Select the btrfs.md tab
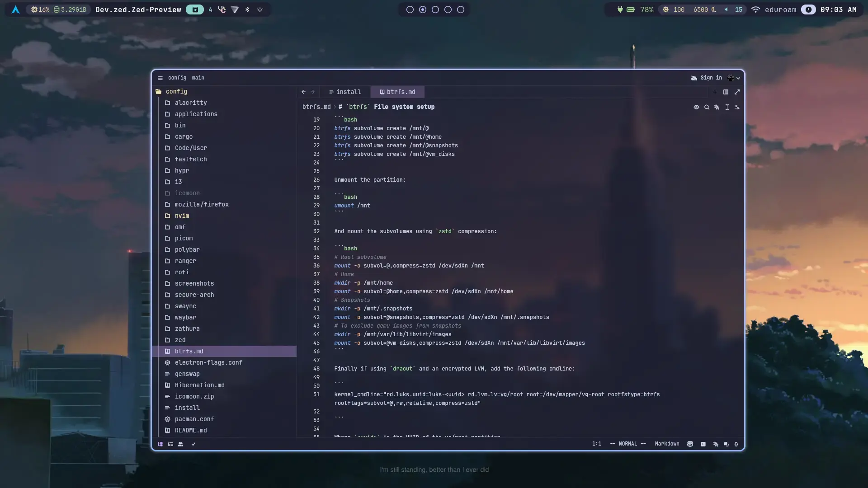Image resolution: width=868 pixels, height=488 pixels. tap(397, 92)
